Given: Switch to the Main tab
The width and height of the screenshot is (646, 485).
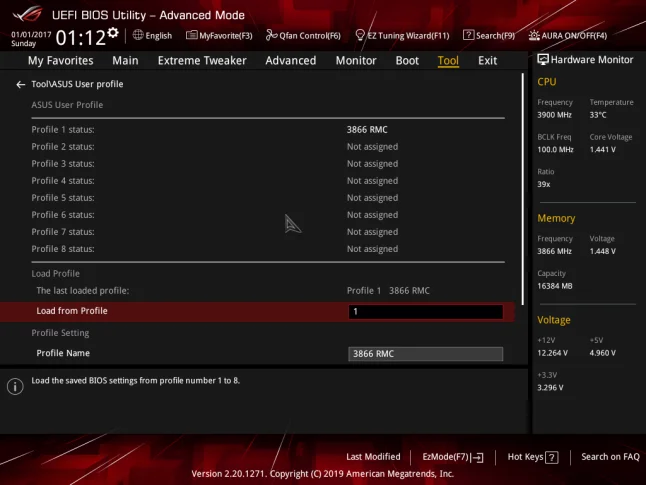Looking at the screenshot, I should pyautogui.click(x=125, y=61).
